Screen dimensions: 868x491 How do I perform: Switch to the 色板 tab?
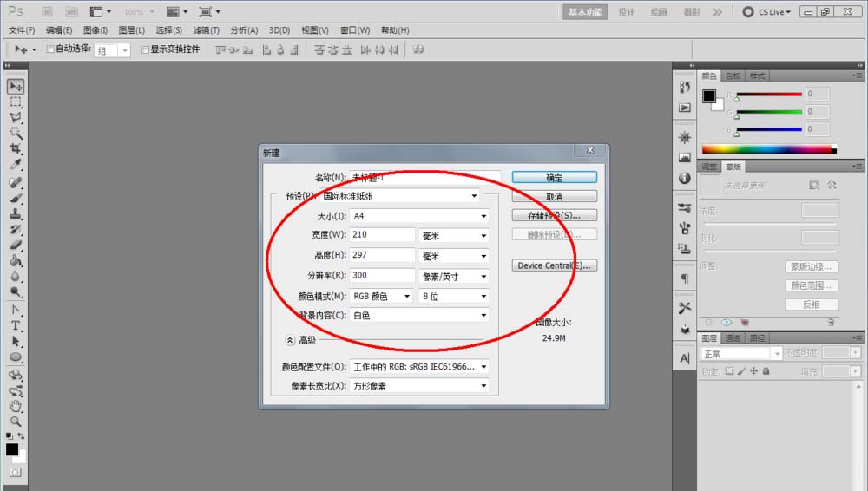733,75
